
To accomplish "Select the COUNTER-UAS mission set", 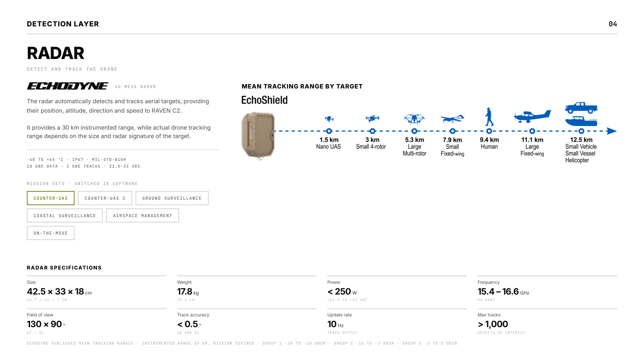I will click(51, 198).
